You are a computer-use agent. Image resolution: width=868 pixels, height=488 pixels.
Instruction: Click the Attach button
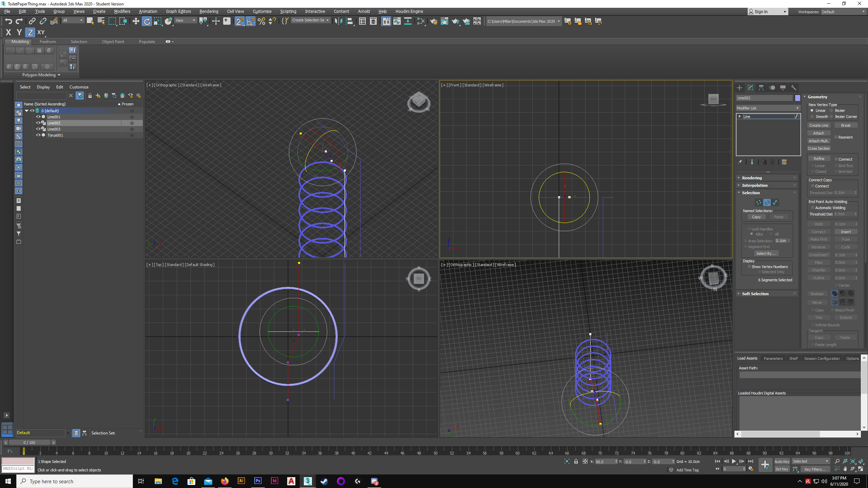pos(818,133)
